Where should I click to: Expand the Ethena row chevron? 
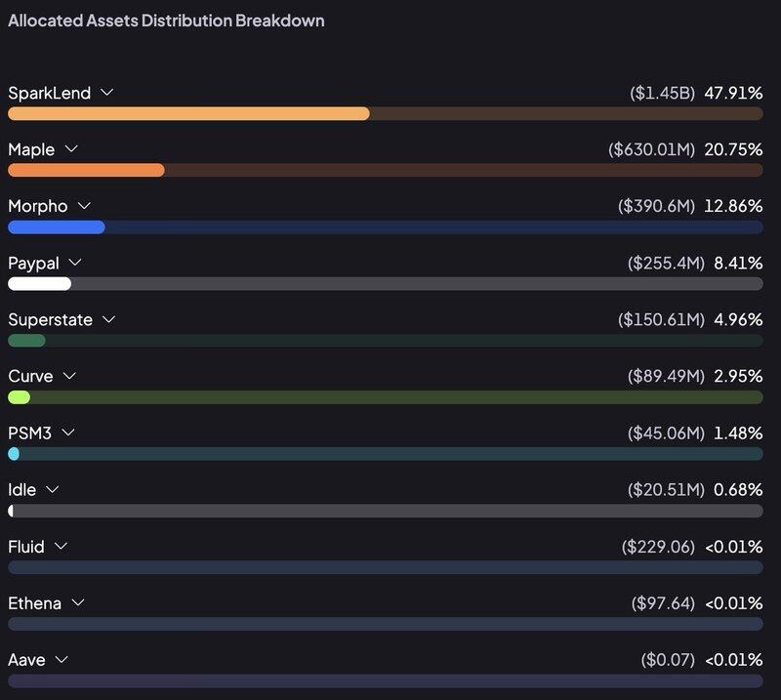tap(78, 602)
